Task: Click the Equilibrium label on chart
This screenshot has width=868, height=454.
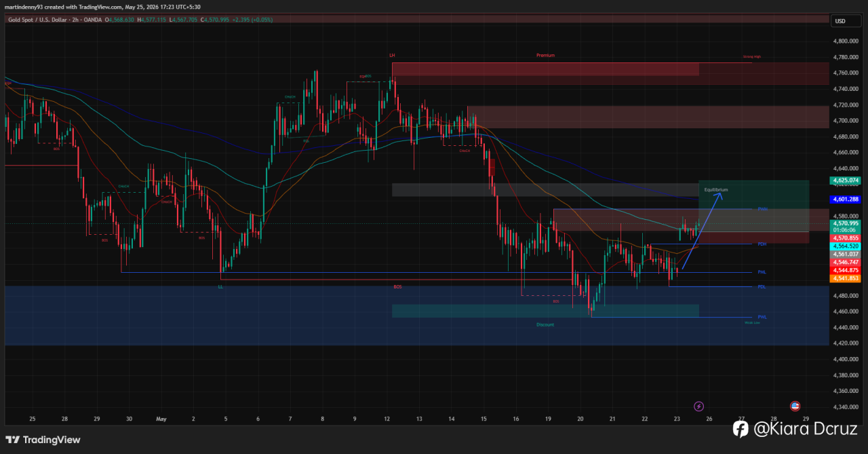Action: coord(715,190)
